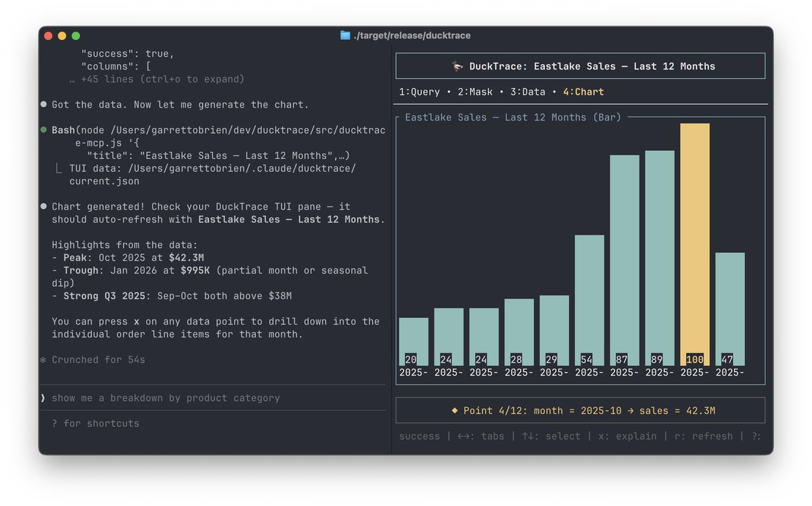The image size is (812, 506).
Task: Click the '$42.3M' peak value text
Action: 186,258
